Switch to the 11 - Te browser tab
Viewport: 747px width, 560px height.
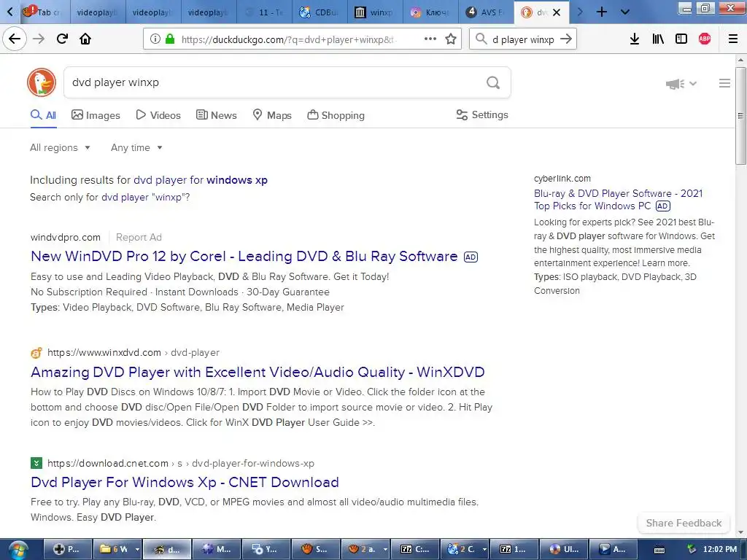pos(264,12)
